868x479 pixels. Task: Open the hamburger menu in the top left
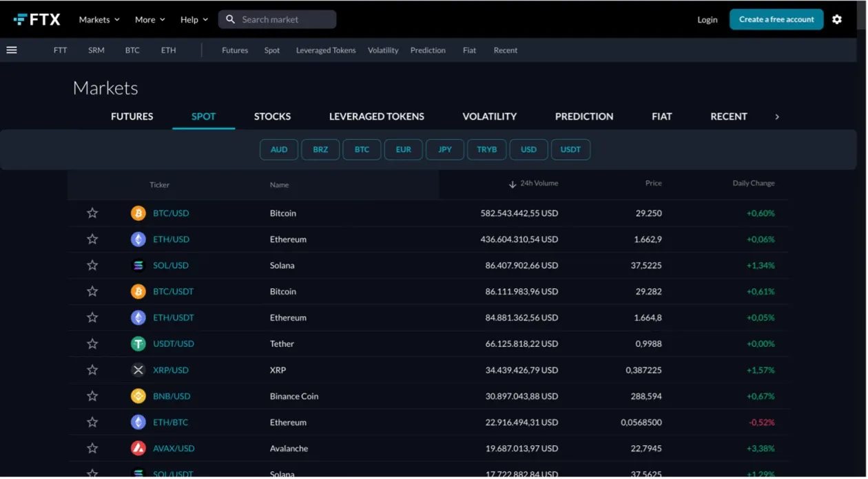point(11,50)
